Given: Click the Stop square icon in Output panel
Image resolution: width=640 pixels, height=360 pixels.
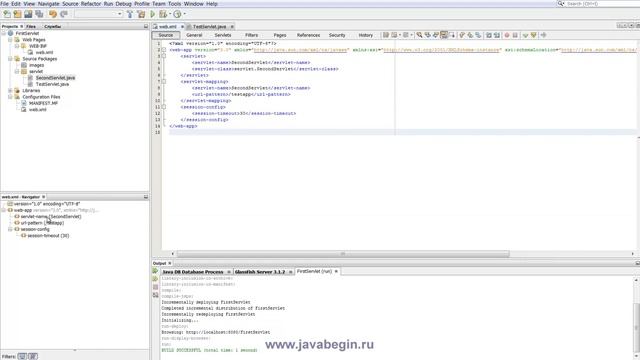Looking at the screenshot, I should 155,287.
